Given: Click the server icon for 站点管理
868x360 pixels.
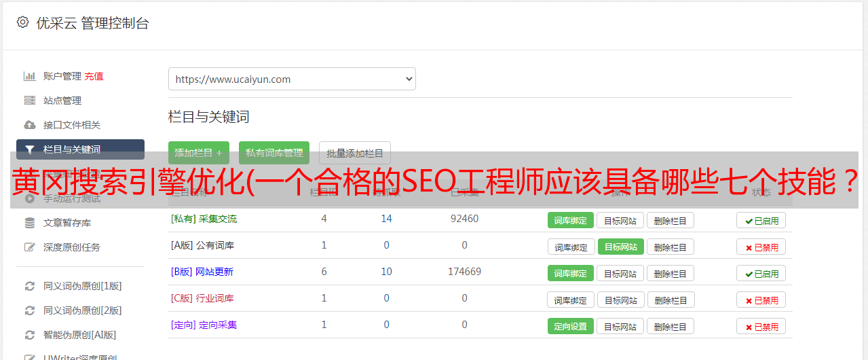Looking at the screenshot, I should point(29,101).
